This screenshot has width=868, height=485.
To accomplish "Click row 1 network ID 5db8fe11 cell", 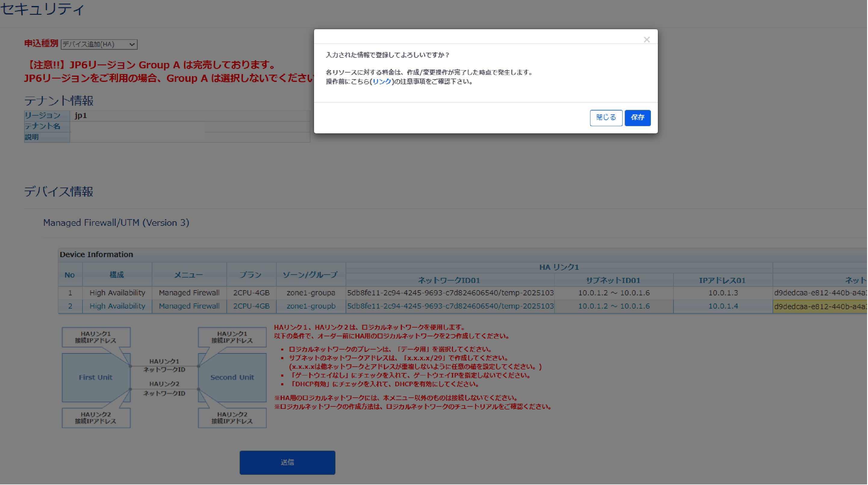I will (450, 293).
